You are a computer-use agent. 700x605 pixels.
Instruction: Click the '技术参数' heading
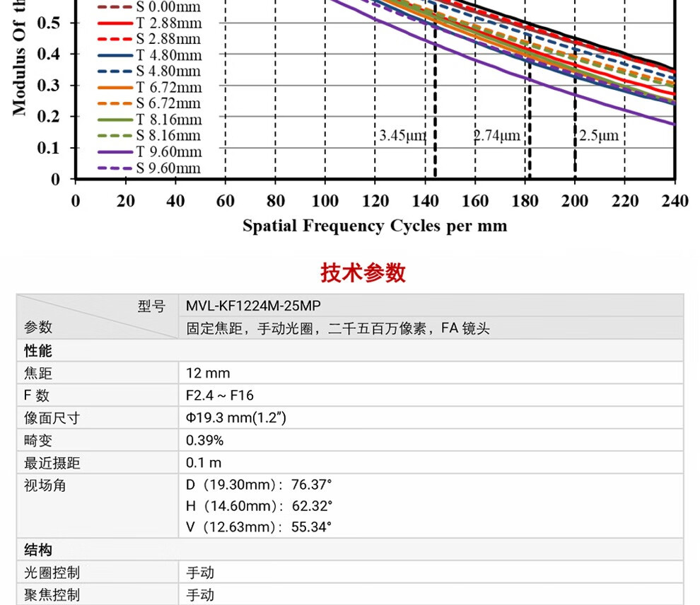[363, 272]
